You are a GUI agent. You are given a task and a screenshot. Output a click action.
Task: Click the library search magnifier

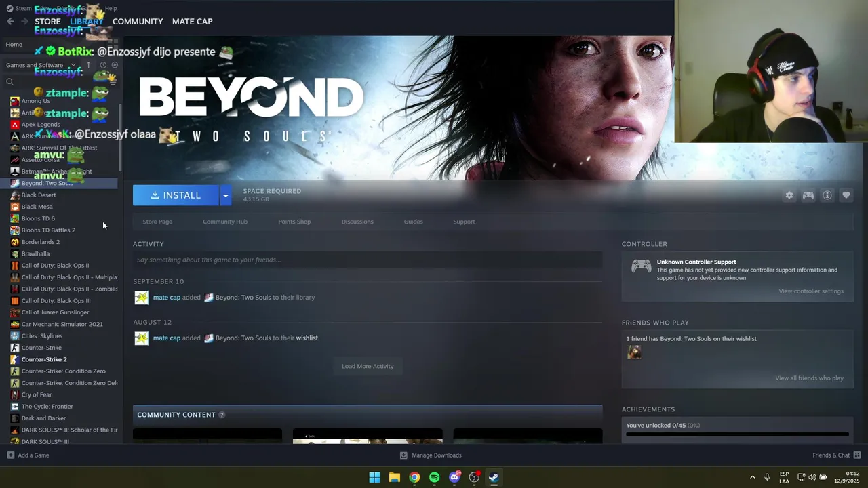click(9, 82)
